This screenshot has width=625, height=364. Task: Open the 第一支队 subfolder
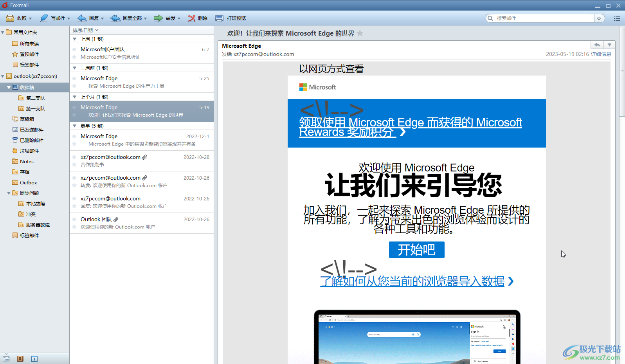click(x=32, y=108)
